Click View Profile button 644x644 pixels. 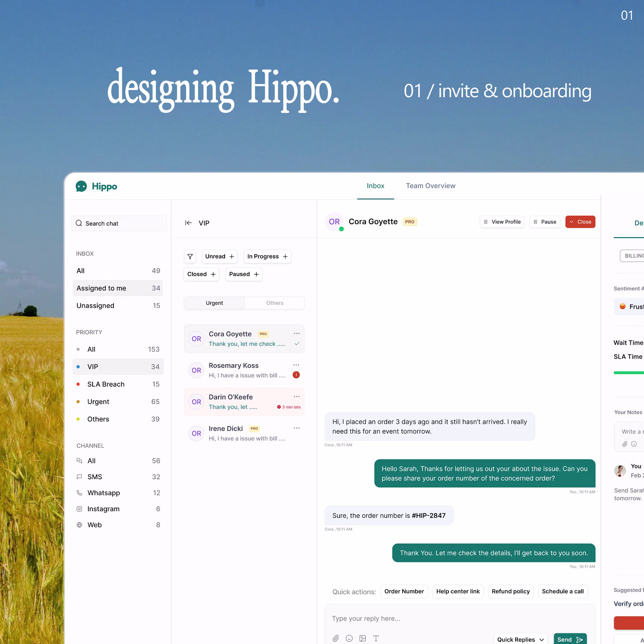coord(502,222)
